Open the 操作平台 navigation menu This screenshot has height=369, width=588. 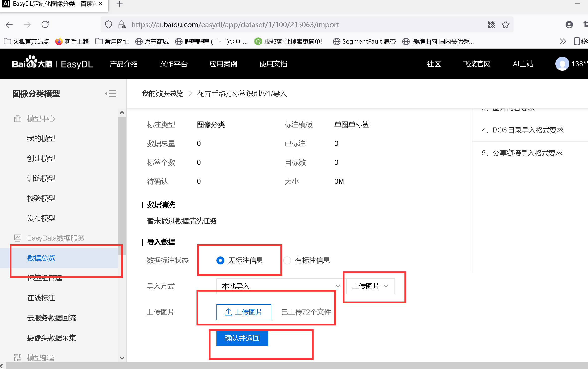tap(174, 64)
